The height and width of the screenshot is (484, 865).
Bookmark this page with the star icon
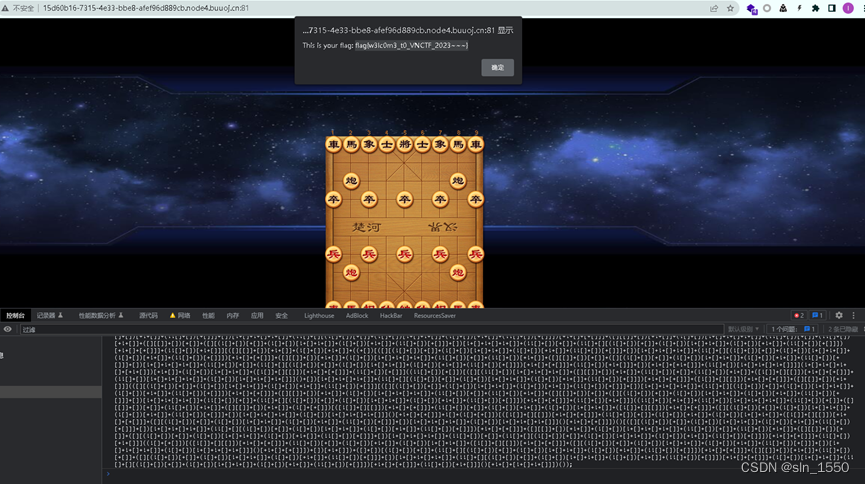[730, 8]
